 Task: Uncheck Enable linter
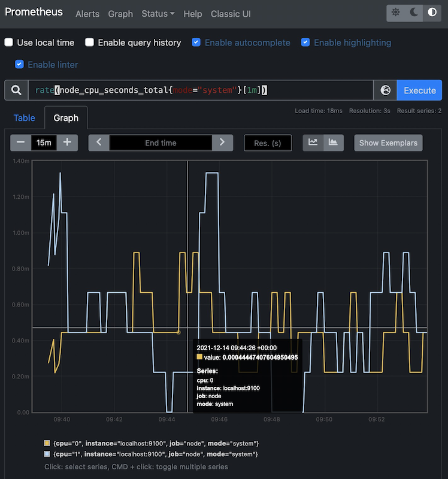tap(19, 65)
